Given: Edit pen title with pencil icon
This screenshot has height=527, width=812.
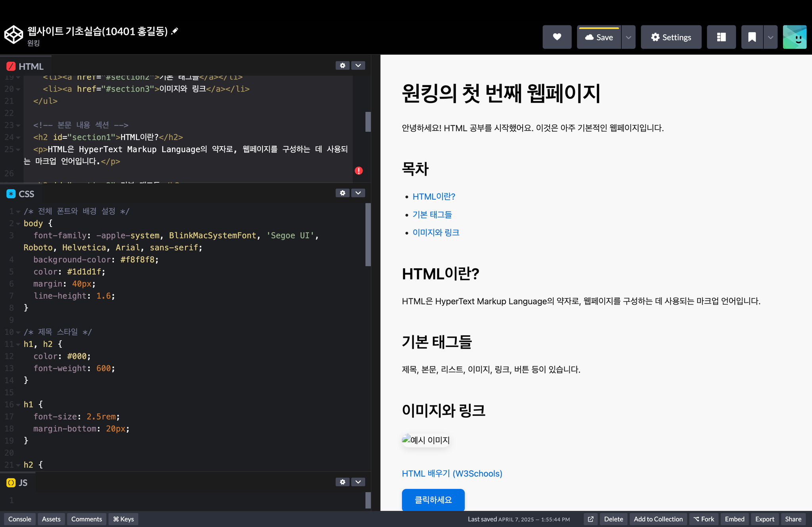Looking at the screenshot, I should [x=175, y=31].
